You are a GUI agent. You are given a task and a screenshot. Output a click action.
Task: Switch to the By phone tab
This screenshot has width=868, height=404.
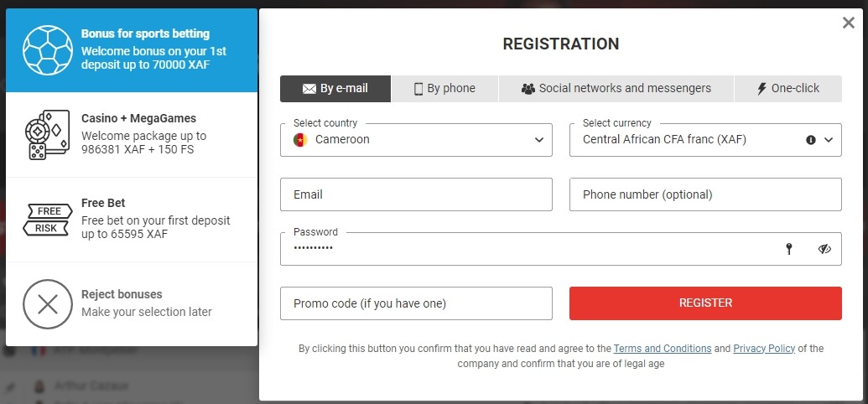point(444,88)
